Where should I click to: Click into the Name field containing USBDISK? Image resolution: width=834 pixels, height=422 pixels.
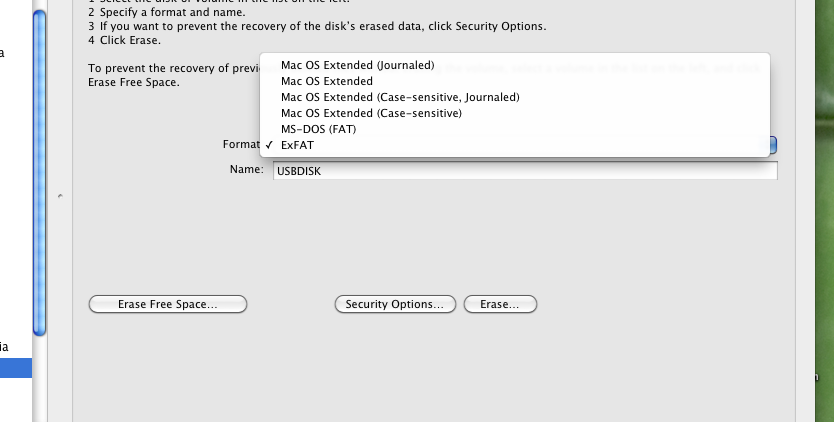[x=524, y=171]
